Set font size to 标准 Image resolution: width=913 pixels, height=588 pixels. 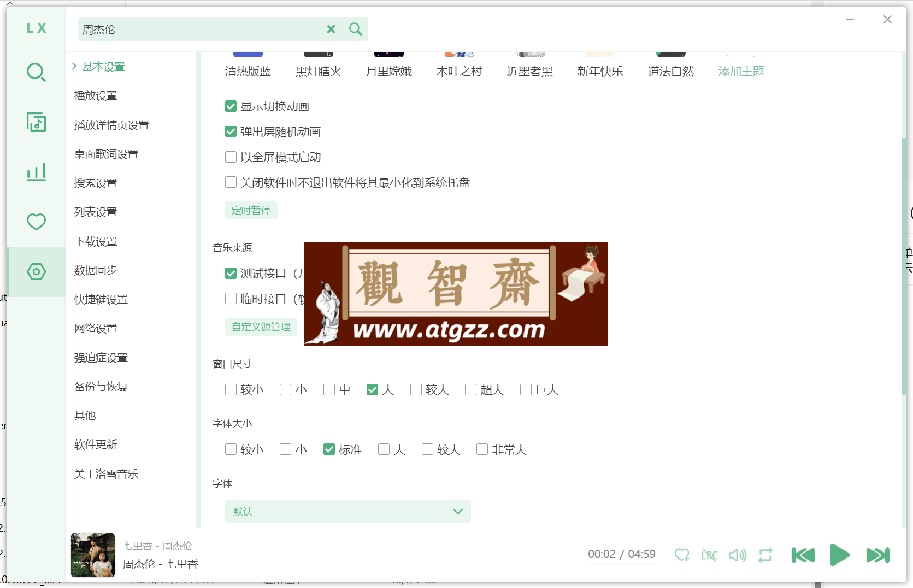329,449
